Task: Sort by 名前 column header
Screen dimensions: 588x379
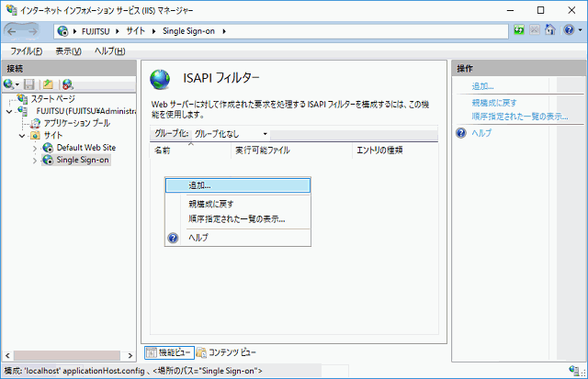Action: [190, 150]
